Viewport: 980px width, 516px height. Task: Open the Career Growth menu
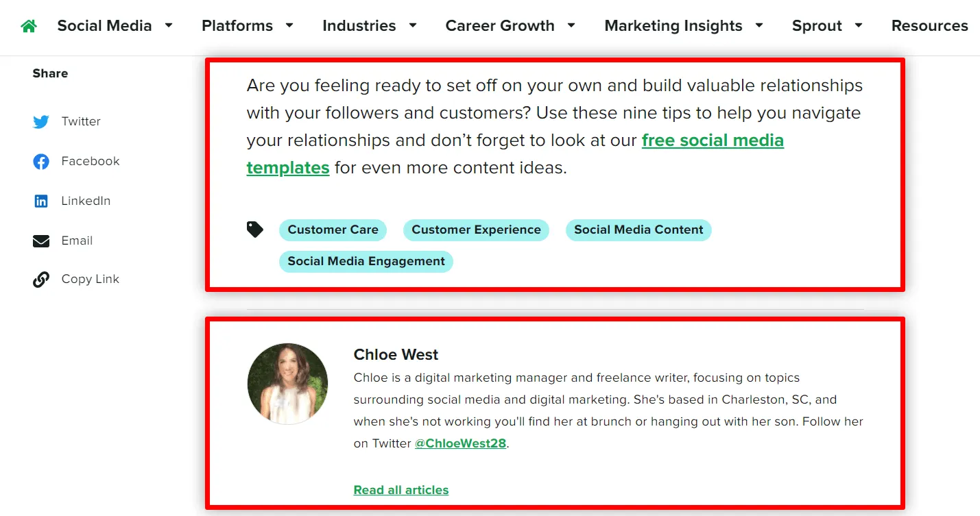[x=500, y=26]
